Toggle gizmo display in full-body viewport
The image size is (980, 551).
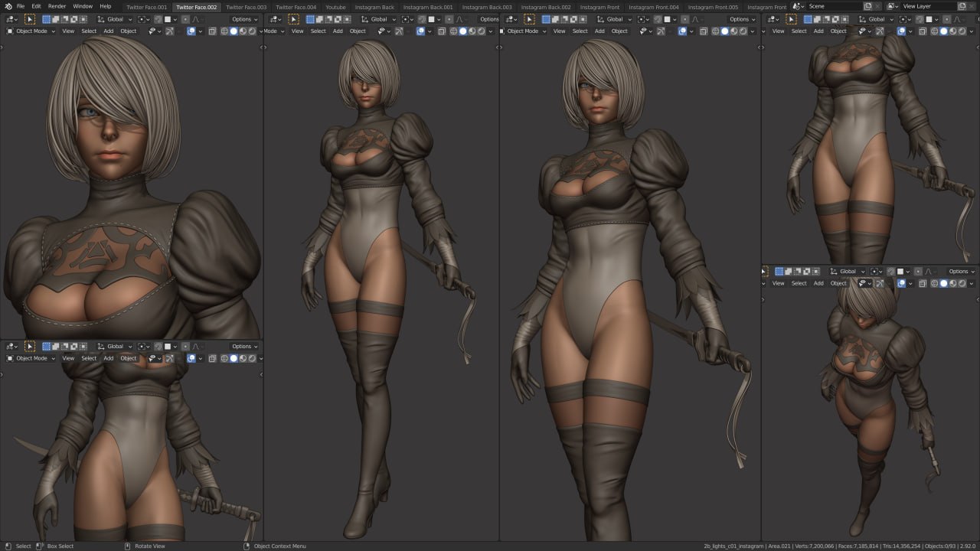[x=398, y=31]
